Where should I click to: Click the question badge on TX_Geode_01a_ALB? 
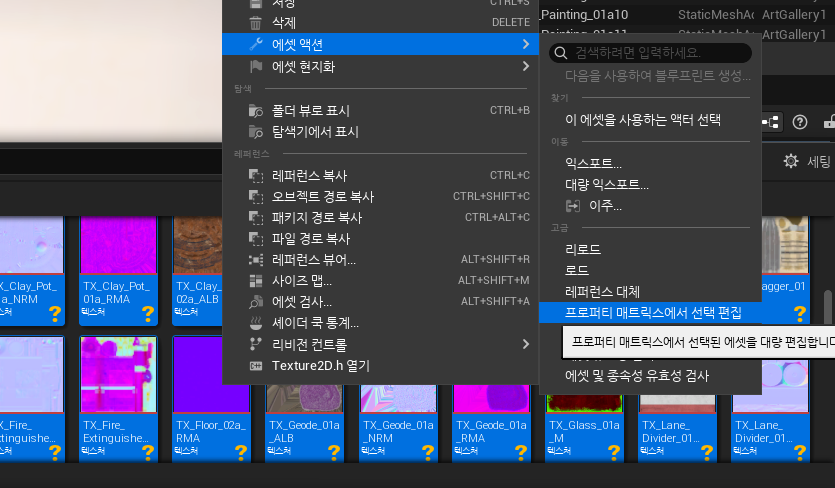pyautogui.click(x=334, y=452)
